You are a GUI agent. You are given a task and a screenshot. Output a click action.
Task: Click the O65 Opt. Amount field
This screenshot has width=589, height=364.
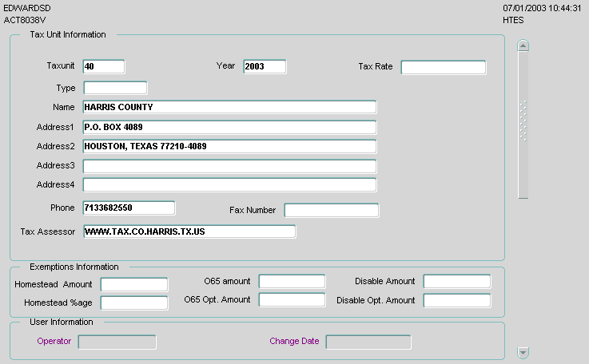292,300
